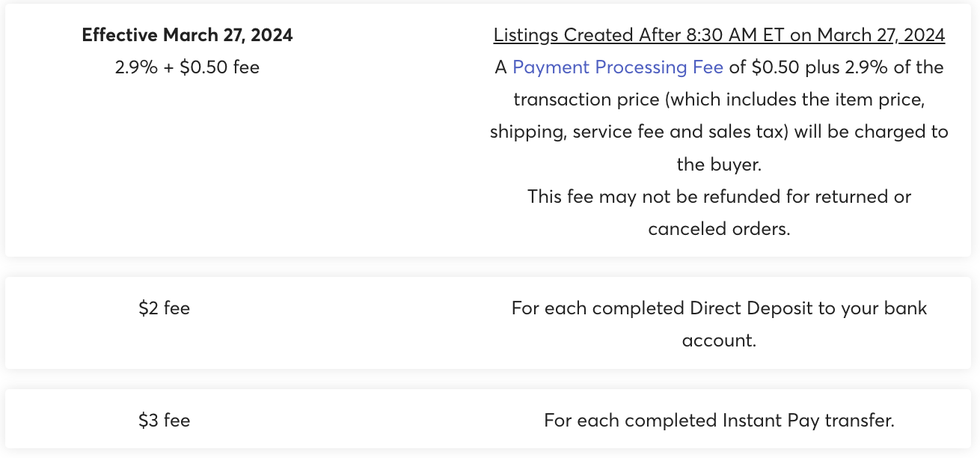This screenshot has width=980, height=458.
Task: Open the Payment Processing Fee link
Action: (x=617, y=67)
